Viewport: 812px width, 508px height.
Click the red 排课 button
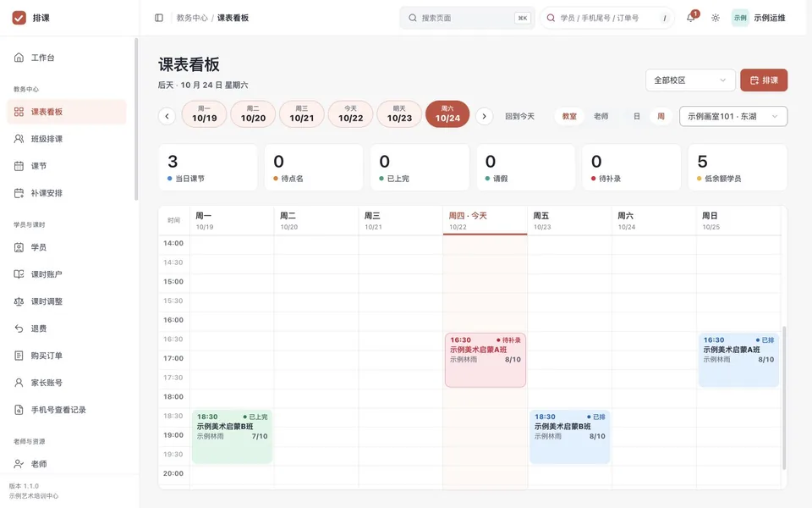click(764, 80)
